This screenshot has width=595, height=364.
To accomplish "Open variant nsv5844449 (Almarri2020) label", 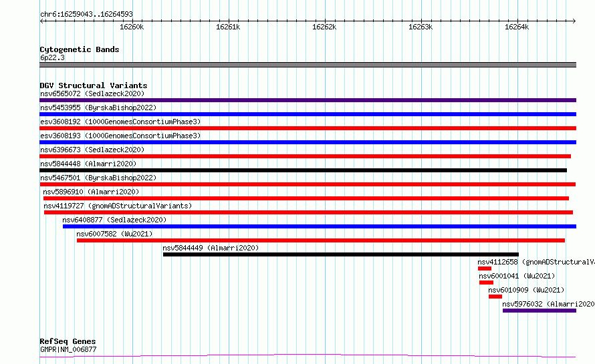I will point(211,248).
